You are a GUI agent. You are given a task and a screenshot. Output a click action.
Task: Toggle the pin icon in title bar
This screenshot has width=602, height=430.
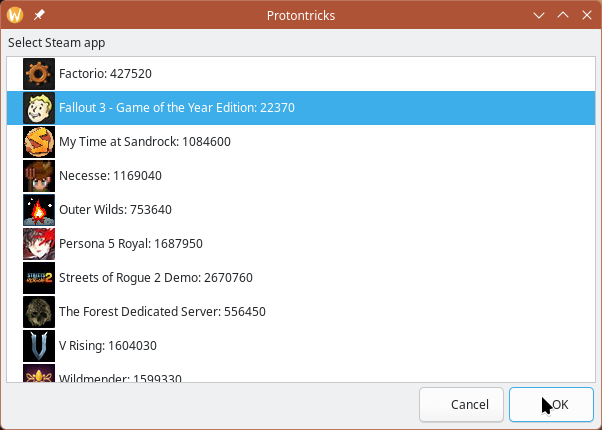tap(39, 15)
